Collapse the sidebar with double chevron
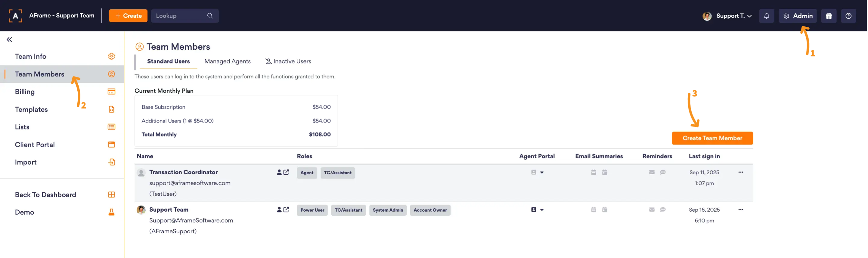Screen dimensions: 868x258 [x=9, y=39]
